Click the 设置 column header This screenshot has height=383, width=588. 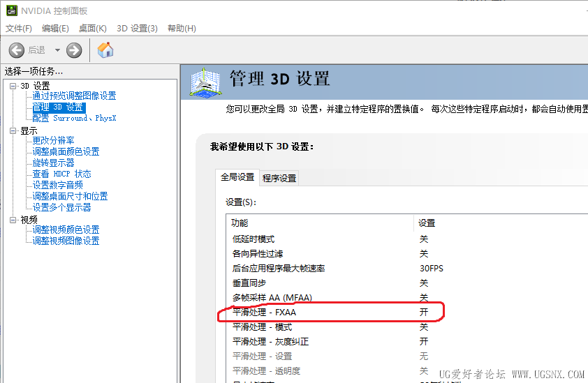501,223
